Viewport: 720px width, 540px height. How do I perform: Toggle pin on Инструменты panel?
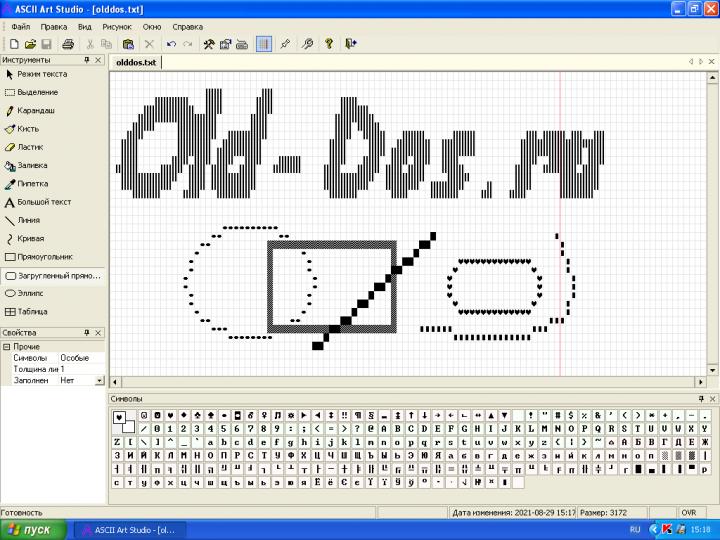(86, 60)
